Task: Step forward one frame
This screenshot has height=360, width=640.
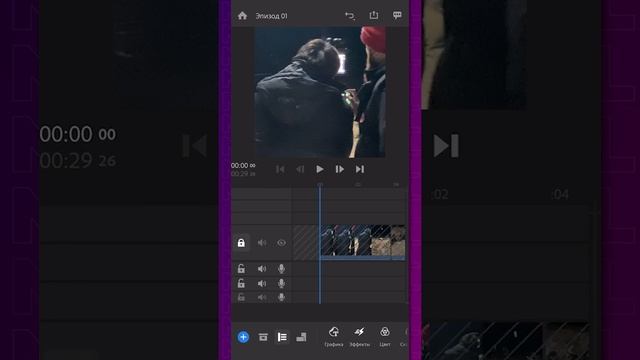Action: tap(340, 169)
